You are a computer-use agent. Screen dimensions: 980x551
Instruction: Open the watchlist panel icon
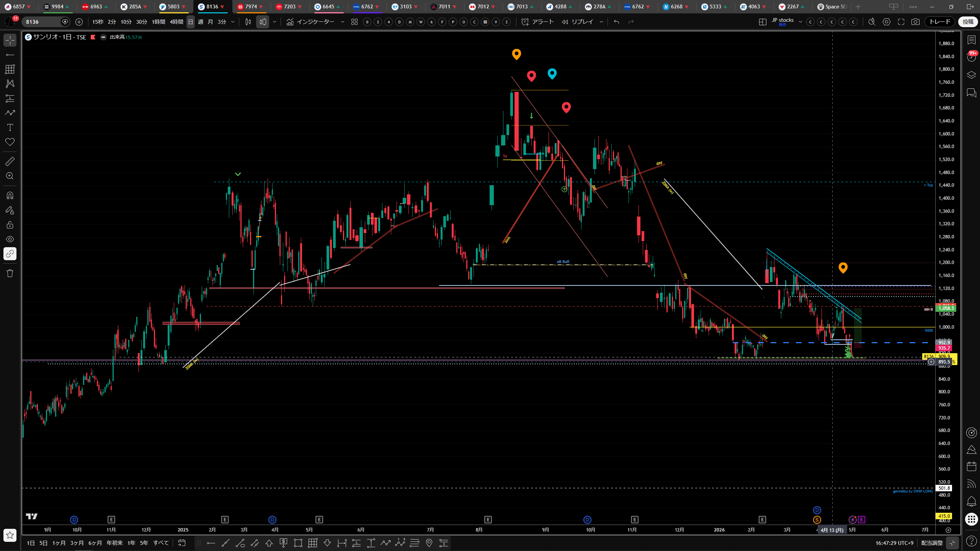pyautogui.click(x=971, y=40)
